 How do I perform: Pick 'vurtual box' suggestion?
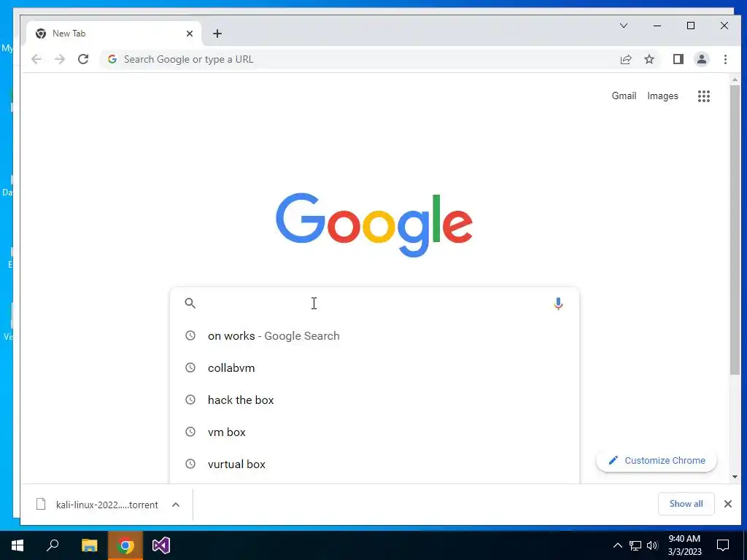(x=374, y=464)
